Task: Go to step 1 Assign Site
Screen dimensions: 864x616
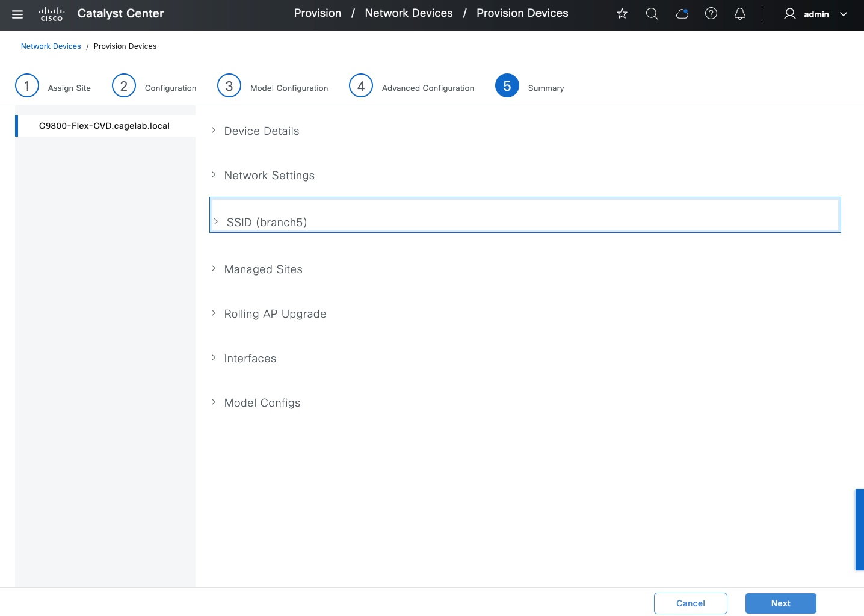Action: click(27, 86)
